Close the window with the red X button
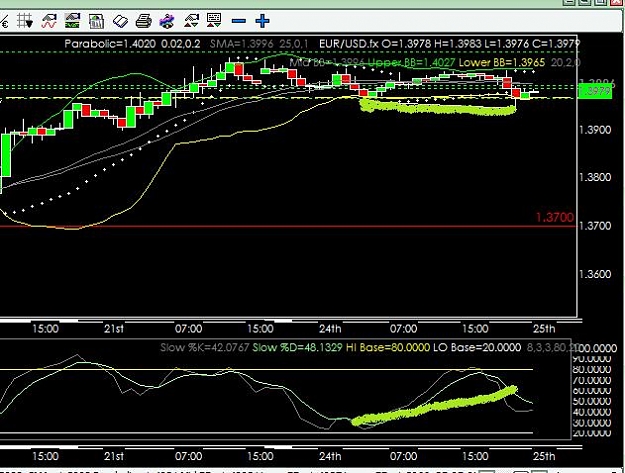Image resolution: width=625 pixels, height=473 pixels. [618, 2]
